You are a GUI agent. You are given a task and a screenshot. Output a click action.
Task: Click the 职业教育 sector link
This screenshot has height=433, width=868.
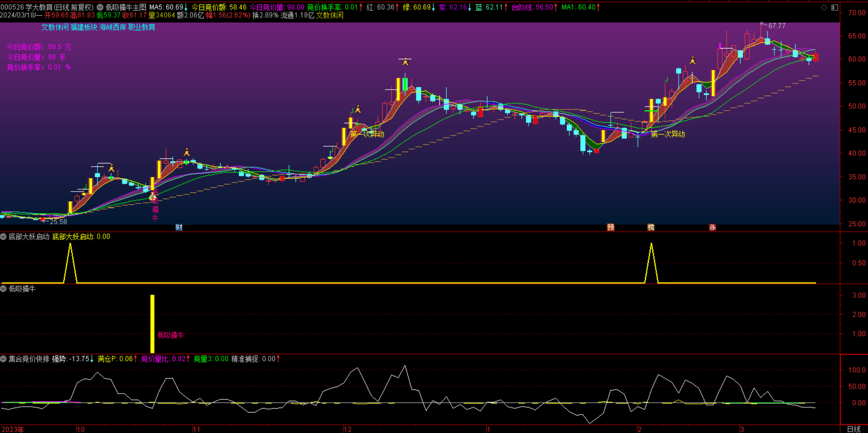point(141,27)
